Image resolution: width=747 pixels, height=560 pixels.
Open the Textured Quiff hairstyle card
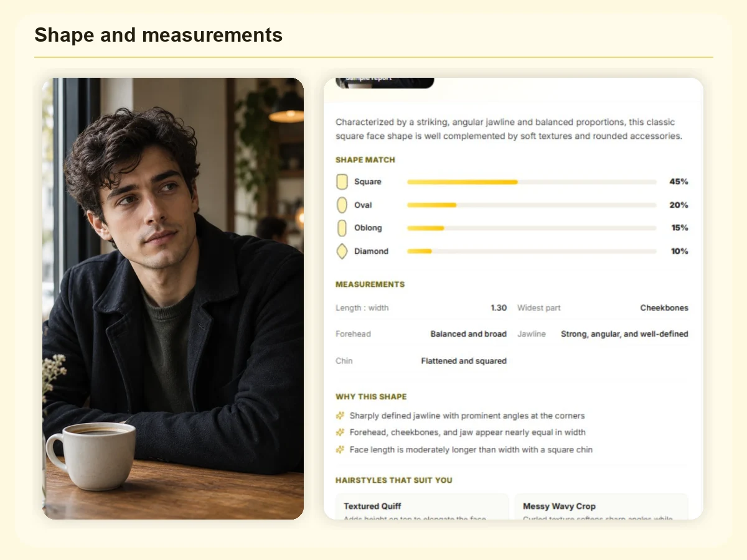coord(422,506)
